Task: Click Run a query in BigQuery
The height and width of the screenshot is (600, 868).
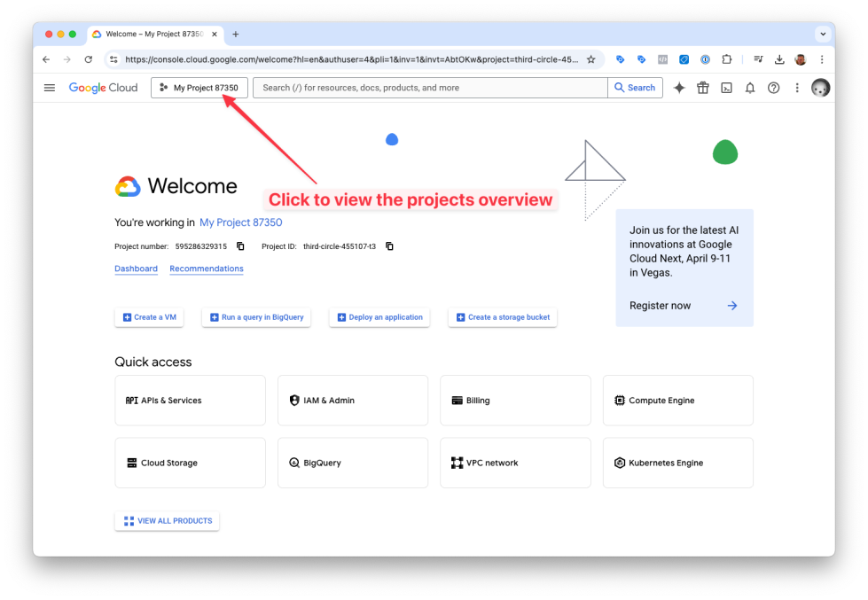Action: click(256, 317)
